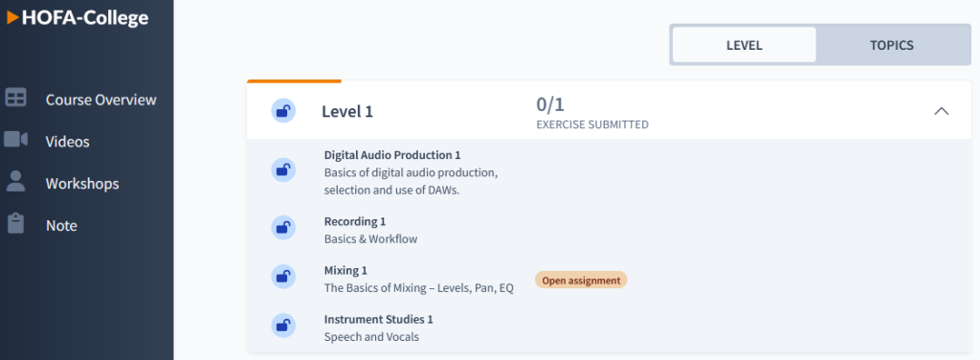Click the unlocked padlock icon beside Level 1
This screenshot has height=360, width=980.
point(283,111)
